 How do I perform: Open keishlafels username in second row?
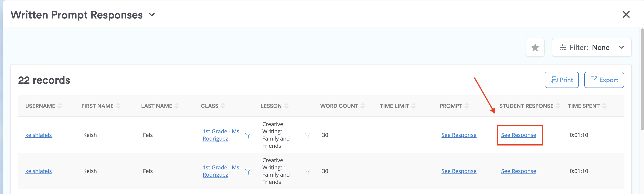click(x=38, y=171)
